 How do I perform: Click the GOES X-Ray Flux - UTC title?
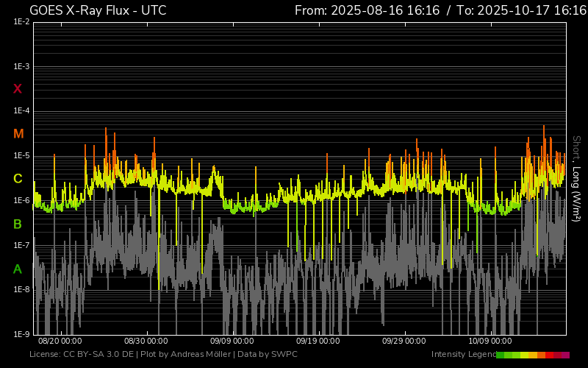(98, 10)
